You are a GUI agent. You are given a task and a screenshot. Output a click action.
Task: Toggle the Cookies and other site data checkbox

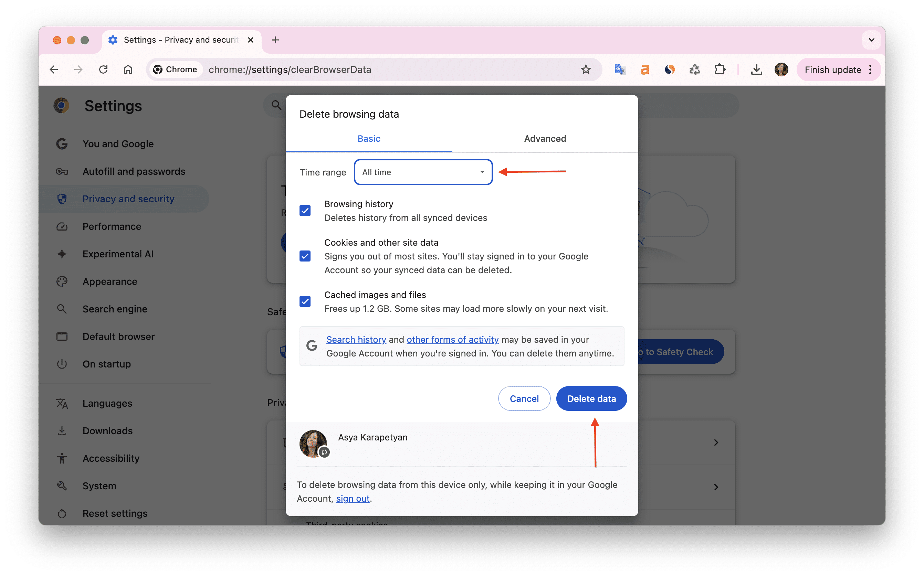pyautogui.click(x=305, y=255)
